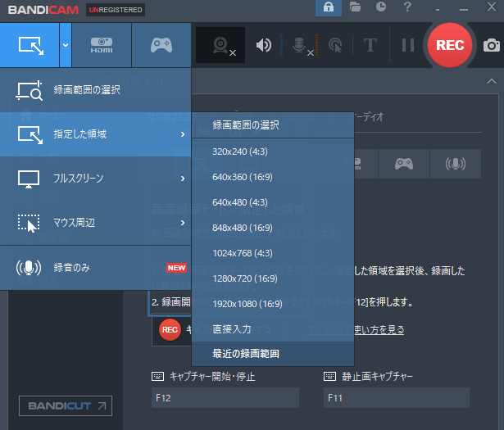The image size is (504, 430).
Task: Expand the 指定した領域 submenu arrow
Action: click(183, 134)
